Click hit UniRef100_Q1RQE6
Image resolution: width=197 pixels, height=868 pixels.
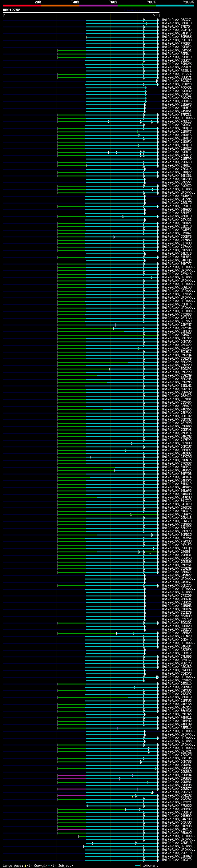coord(177,149)
